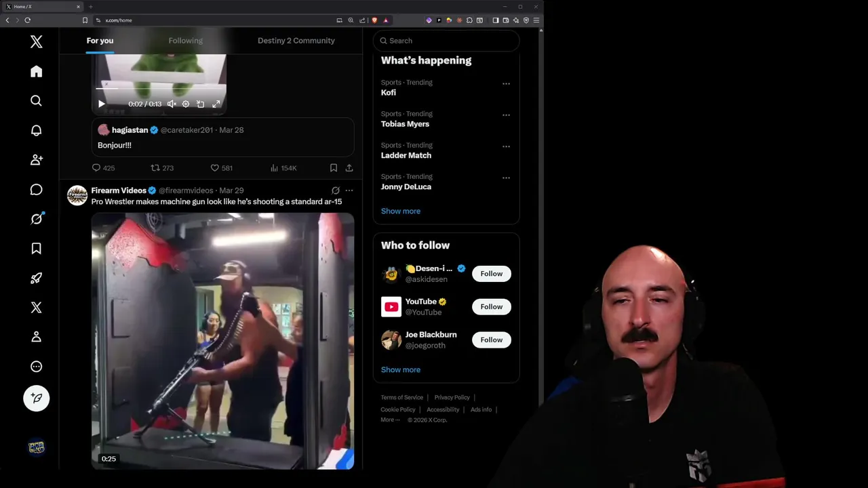View analytics showing 154K views

tap(283, 167)
